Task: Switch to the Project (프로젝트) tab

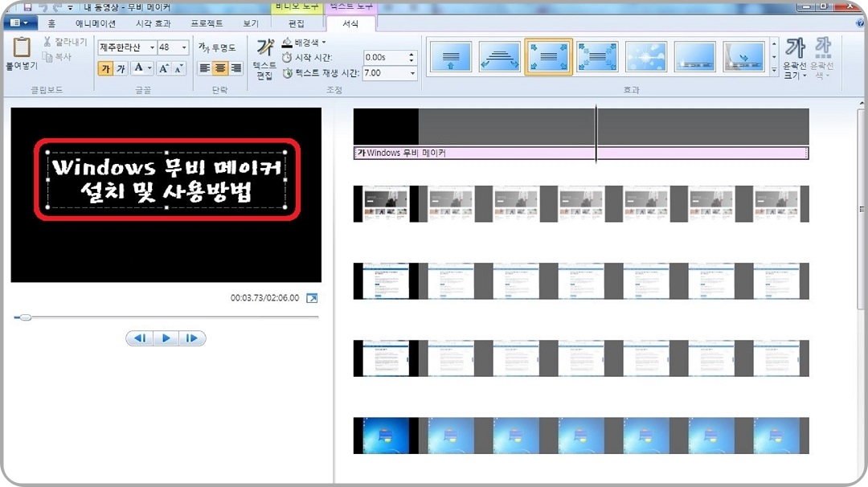Action: tap(207, 23)
